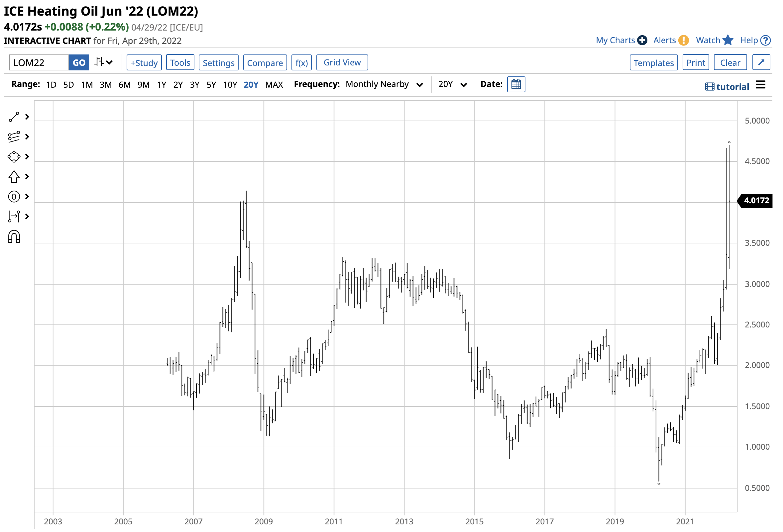
Task: Select the multi-line channel drawing tool
Action: (x=14, y=137)
